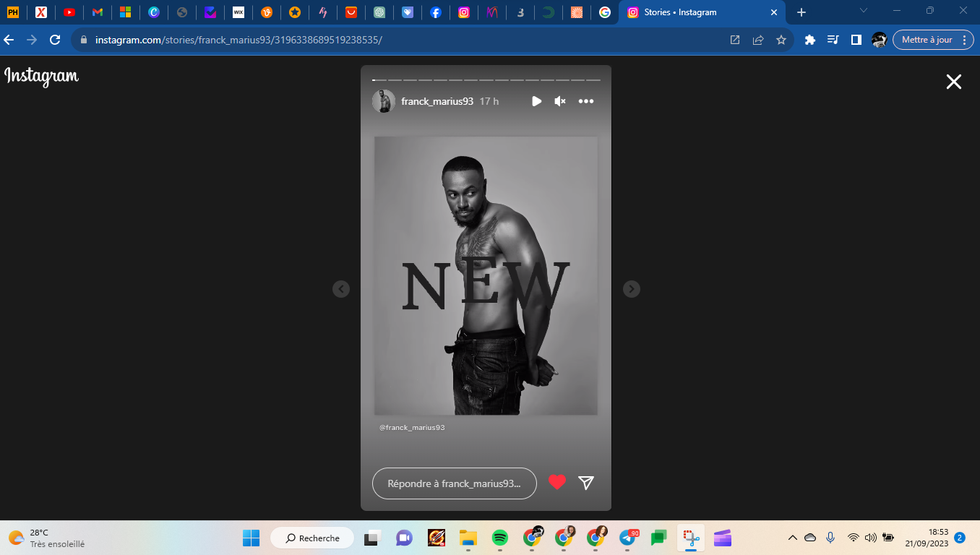
Task: Play the paused Instagram story
Action: 536,101
